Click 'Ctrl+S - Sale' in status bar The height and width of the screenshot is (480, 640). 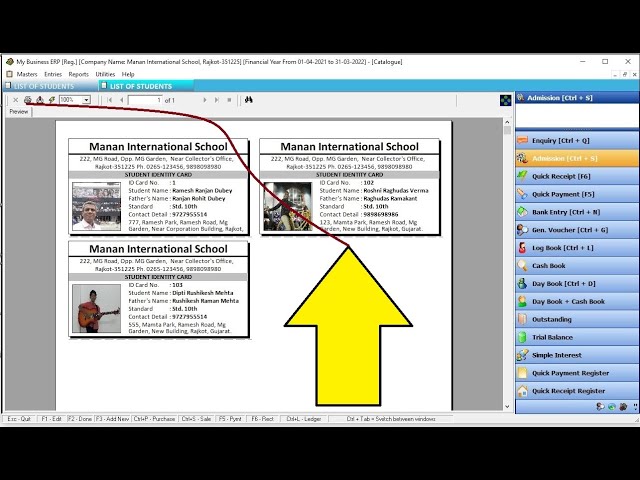pyautogui.click(x=196, y=419)
